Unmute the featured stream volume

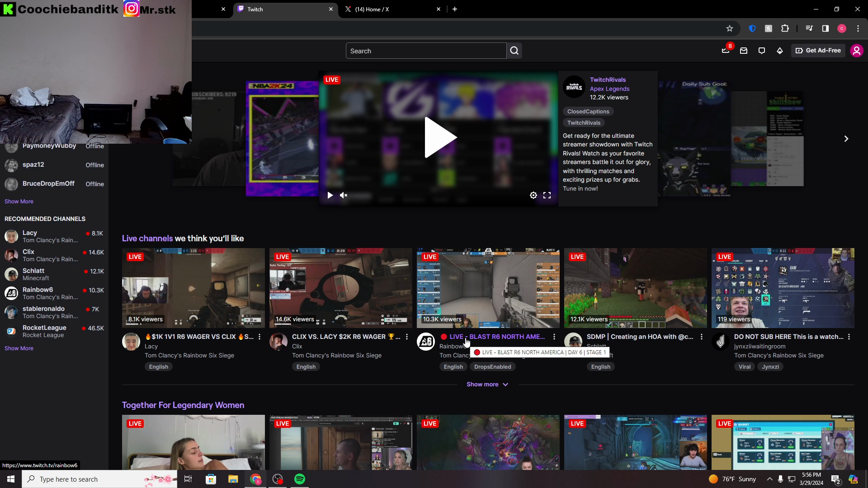pyautogui.click(x=344, y=195)
